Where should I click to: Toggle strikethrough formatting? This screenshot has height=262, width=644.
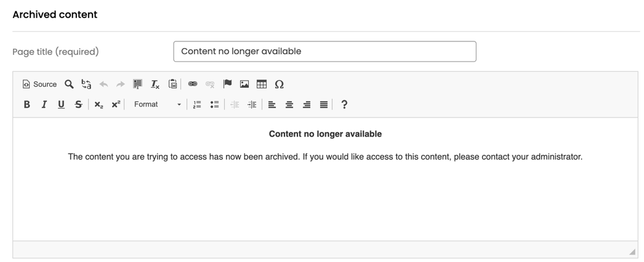click(x=78, y=105)
